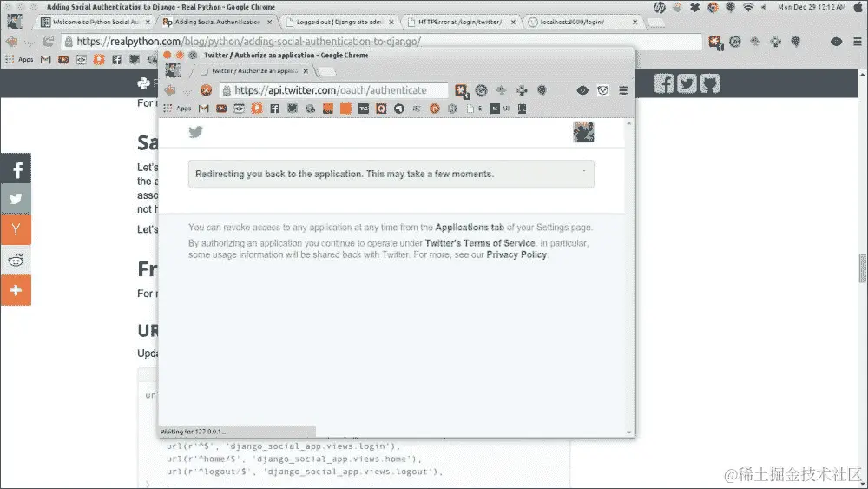Viewport: 868px width, 489px height.
Task: Open the Apps shortcut in the main window bookmarks bar
Action: [x=19, y=59]
